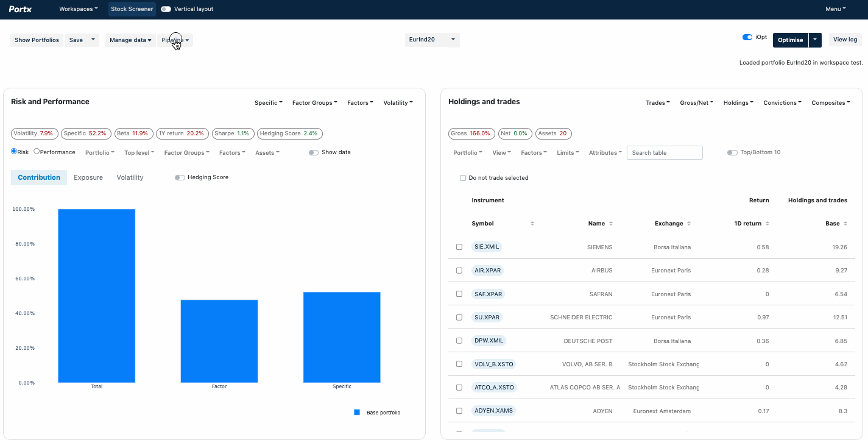Switch to the Exposure tab

(88, 177)
